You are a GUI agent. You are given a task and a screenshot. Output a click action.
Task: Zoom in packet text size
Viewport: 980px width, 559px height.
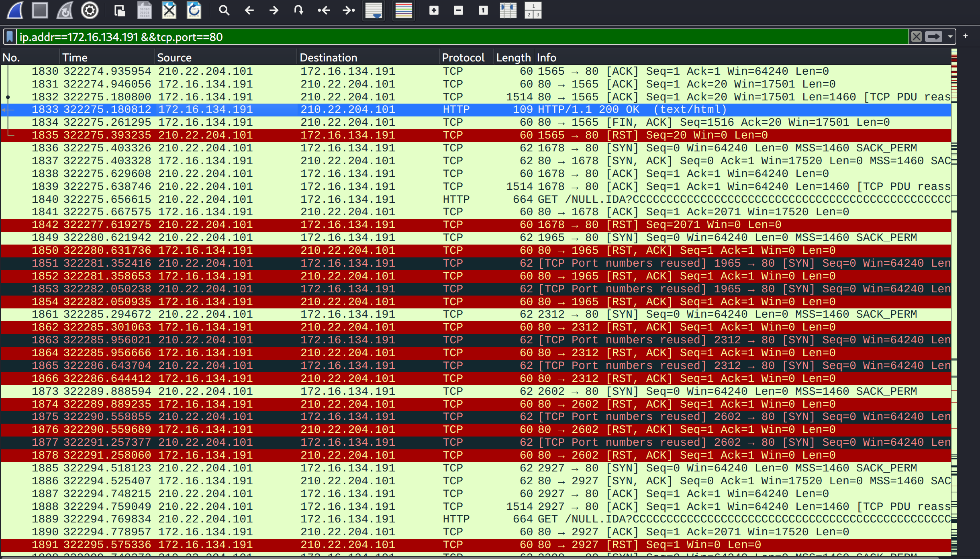(x=434, y=10)
